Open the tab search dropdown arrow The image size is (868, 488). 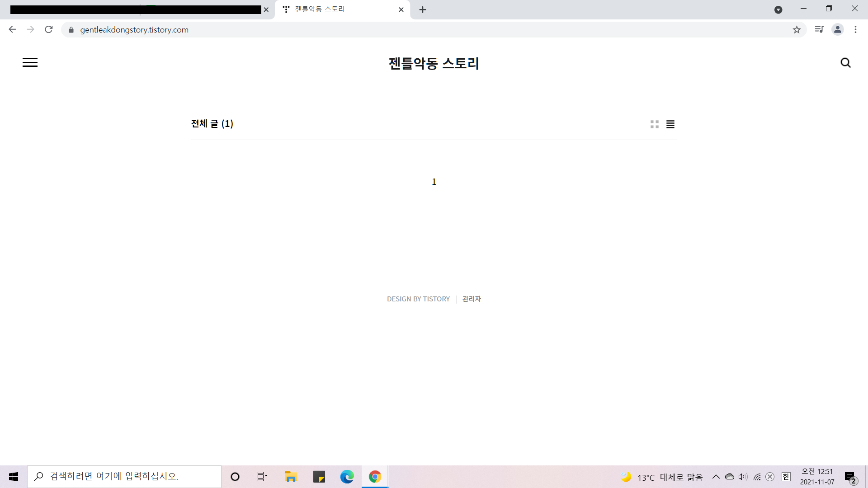pyautogui.click(x=778, y=9)
